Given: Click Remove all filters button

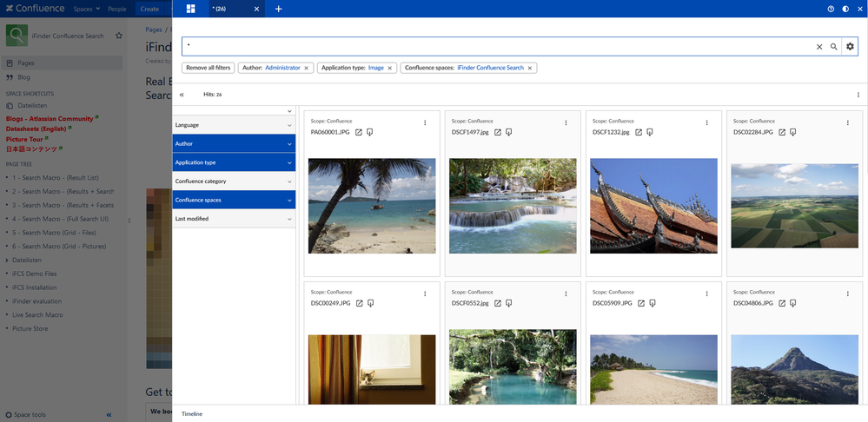Looking at the screenshot, I should pyautogui.click(x=209, y=68).
